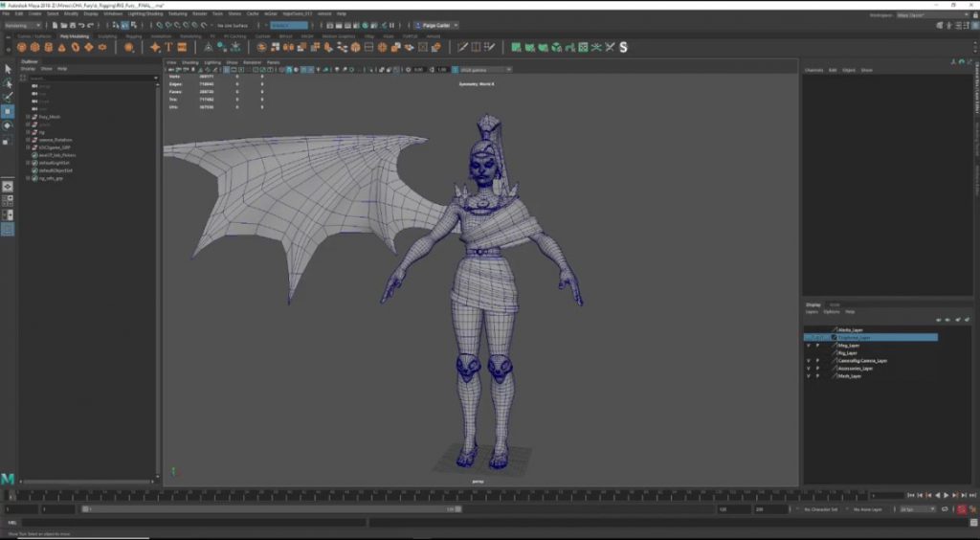The image size is (980, 540).
Task: Switch to the Anim tab in the Layer Editor
Action: coord(835,305)
